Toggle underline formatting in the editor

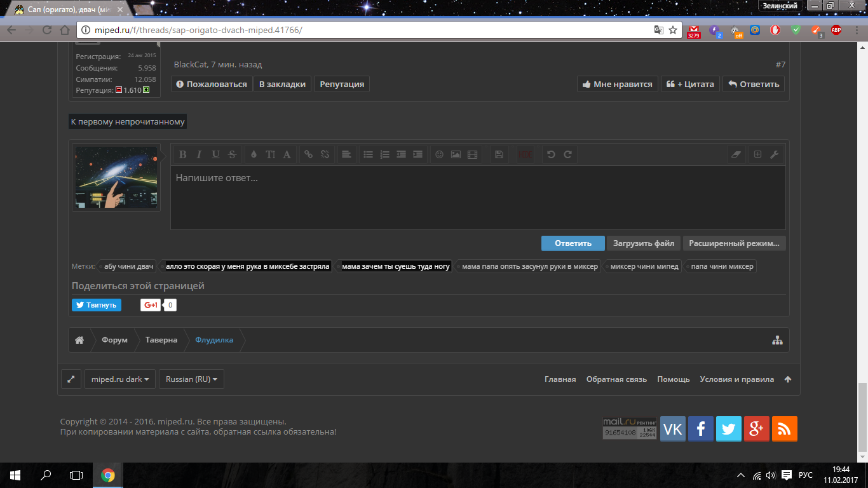click(x=215, y=154)
